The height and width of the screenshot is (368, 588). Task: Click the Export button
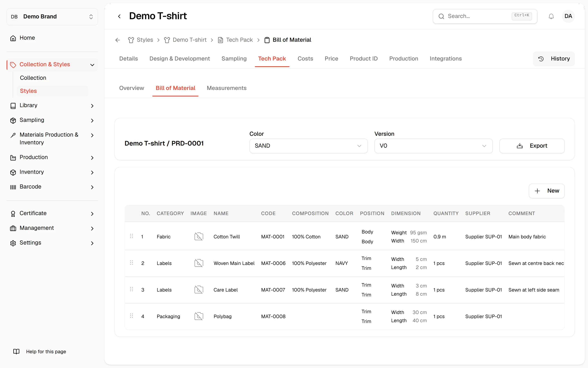coord(532,146)
